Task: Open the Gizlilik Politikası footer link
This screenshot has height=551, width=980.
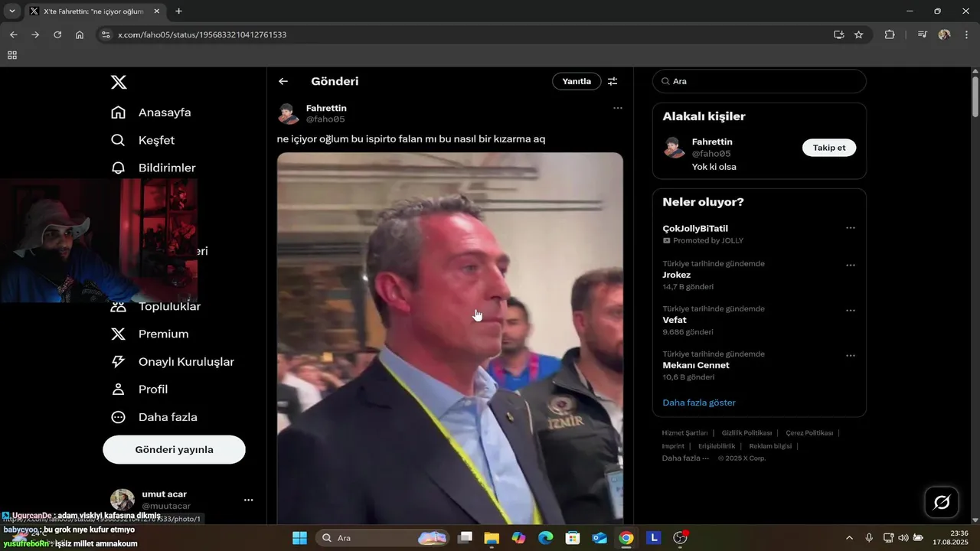Action: tap(746, 433)
